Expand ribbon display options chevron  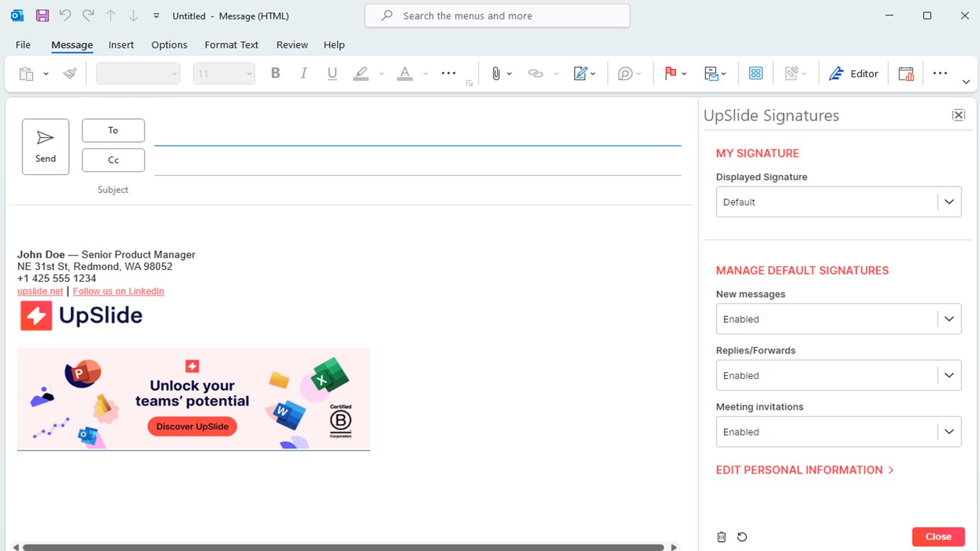(x=966, y=82)
